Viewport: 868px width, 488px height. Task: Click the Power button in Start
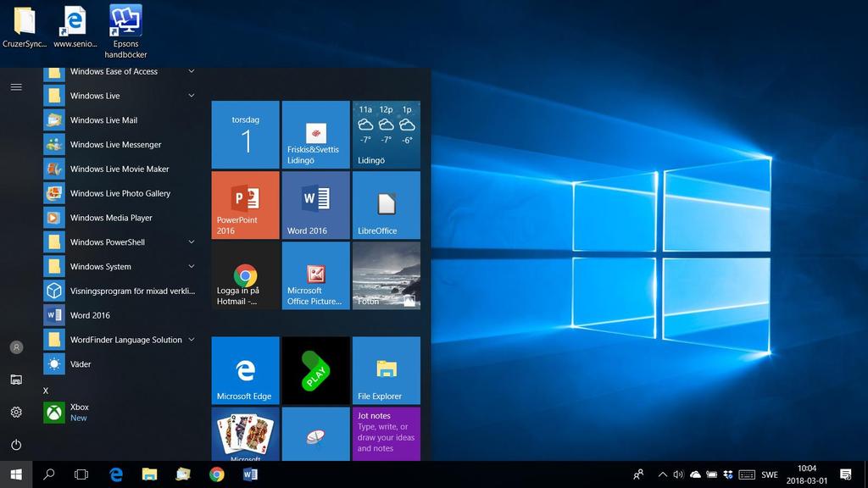point(16,445)
